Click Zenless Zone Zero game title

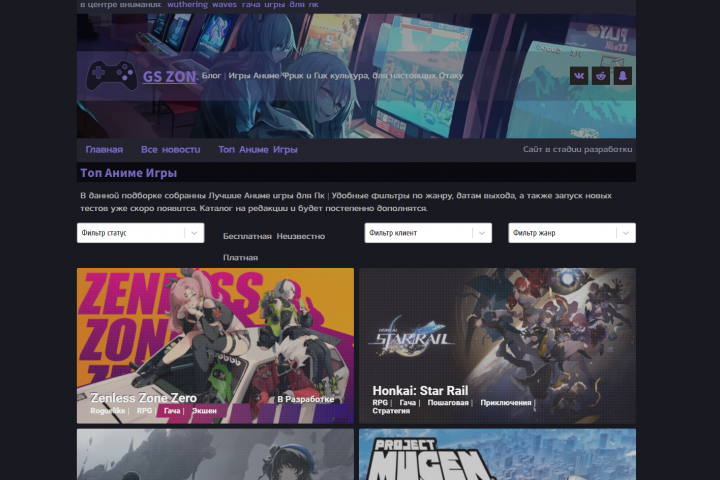tap(143, 398)
